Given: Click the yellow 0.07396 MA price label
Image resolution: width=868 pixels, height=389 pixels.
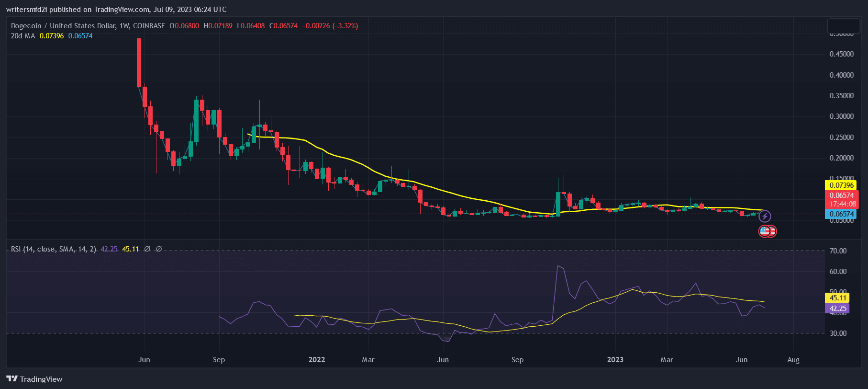Looking at the screenshot, I should pos(841,185).
